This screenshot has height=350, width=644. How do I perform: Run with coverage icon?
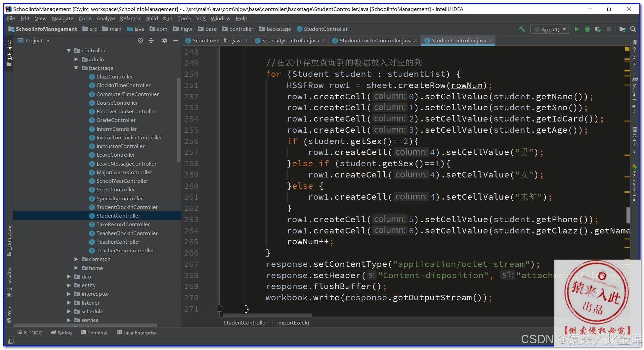coord(598,29)
